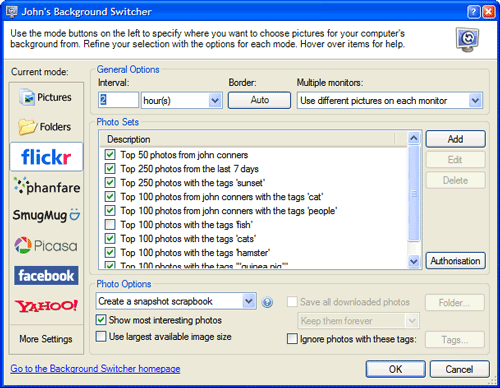Click the Border Auto button
The height and width of the screenshot is (388, 500).
259,100
